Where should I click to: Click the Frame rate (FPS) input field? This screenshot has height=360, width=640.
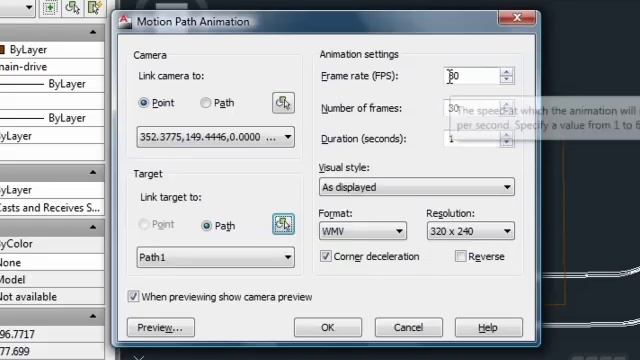tap(471, 76)
